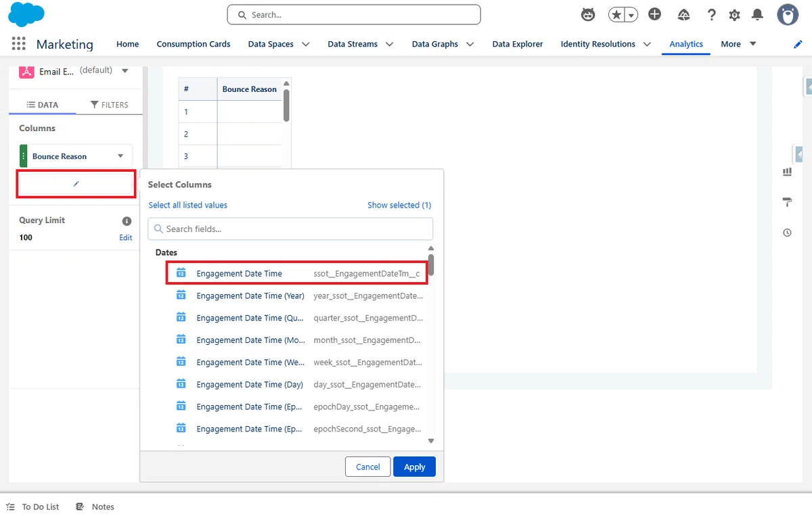This screenshot has width=812, height=516.
Task: Select the week_ssot Engagement Date Time field
Action: coord(297,362)
